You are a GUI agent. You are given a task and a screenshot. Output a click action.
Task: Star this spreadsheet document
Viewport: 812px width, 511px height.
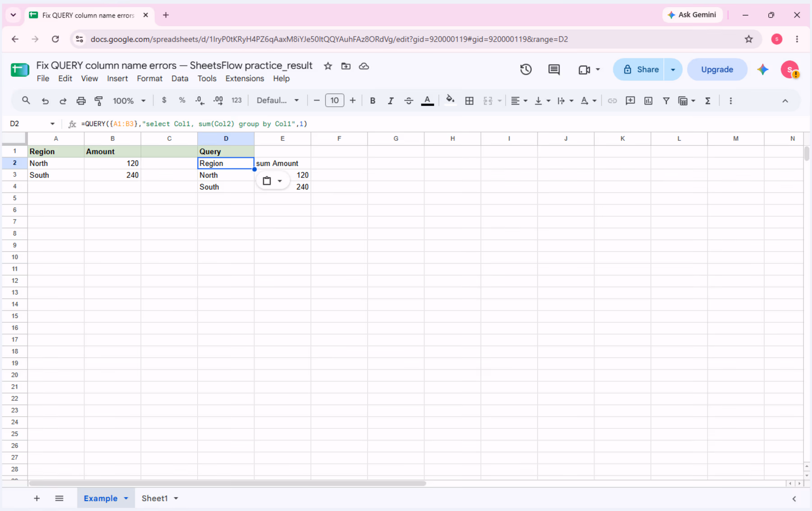coord(328,66)
